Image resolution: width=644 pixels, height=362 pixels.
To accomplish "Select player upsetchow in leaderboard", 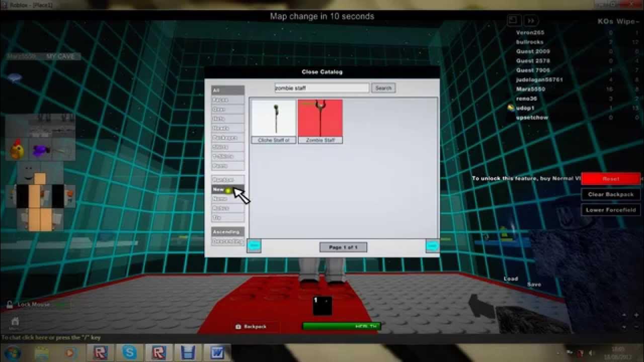I will click(x=532, y=118).
